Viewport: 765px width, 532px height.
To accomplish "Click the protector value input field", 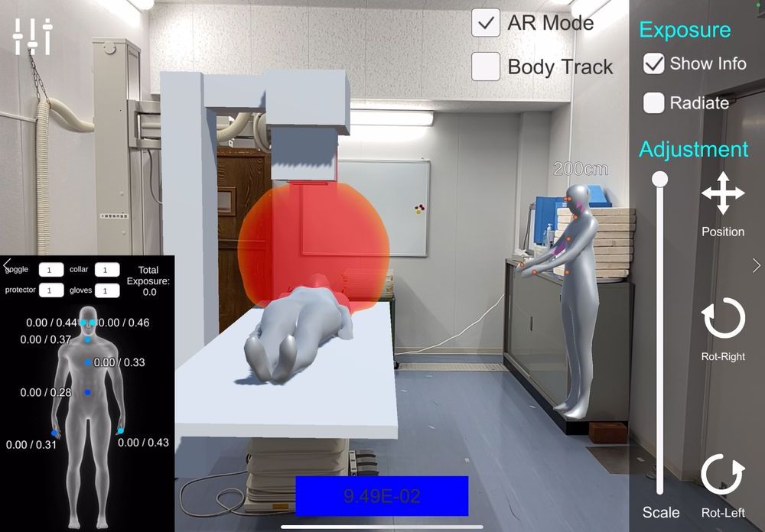I will coord(51,290).
